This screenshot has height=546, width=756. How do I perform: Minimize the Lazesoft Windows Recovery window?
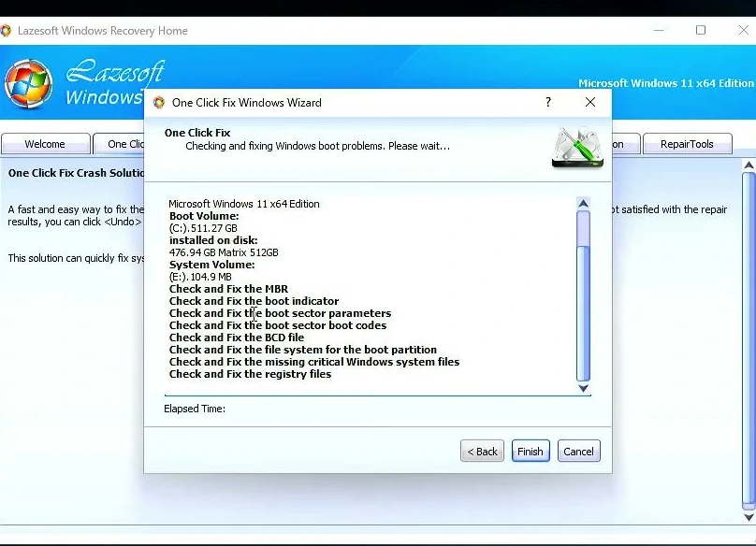coord(659,30)
